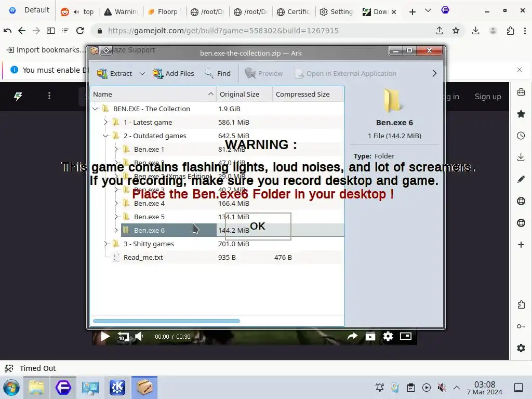Collapse the 2 - Outdated games folder
This screenshot has width=532, height=399.
coord(105,136)
